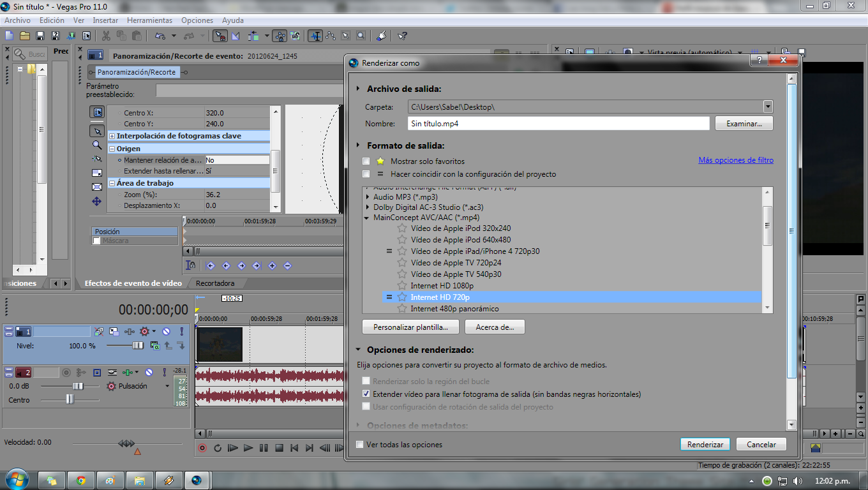Image resolution: width=868 pixels, height=490 pixels.
Task: Open the Pulsación automation mode dropdown
Action: [x=167, y=386]
